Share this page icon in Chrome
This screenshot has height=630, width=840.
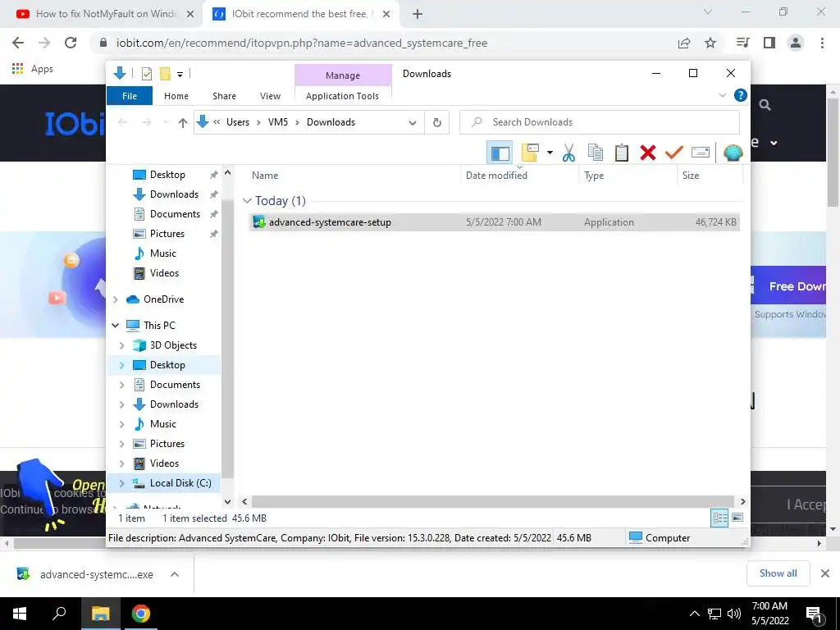tap(684, 43)
